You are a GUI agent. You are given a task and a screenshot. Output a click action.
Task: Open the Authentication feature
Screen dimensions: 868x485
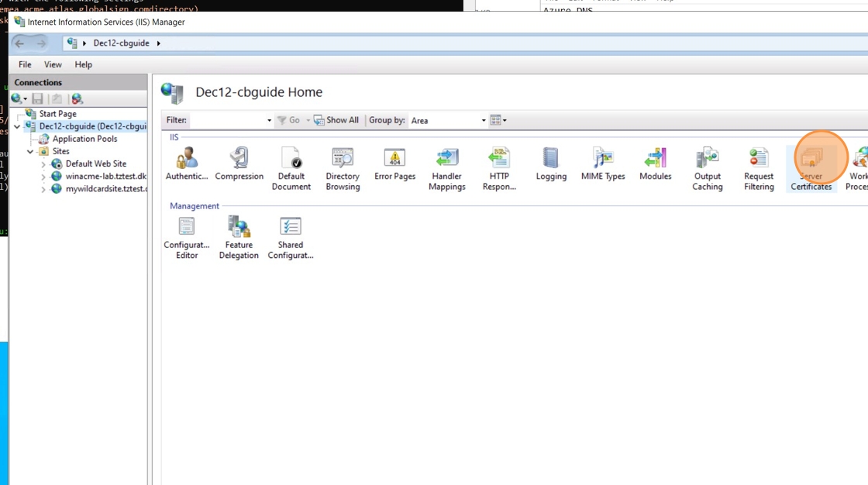[187, 164]
